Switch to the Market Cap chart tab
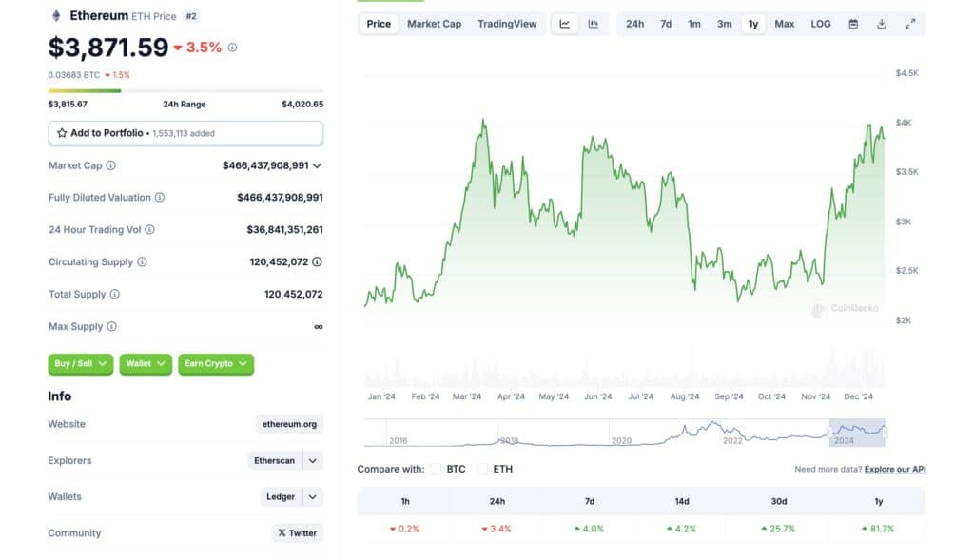The width and height of the screenshot is (974, 560). tap(434, 24)
